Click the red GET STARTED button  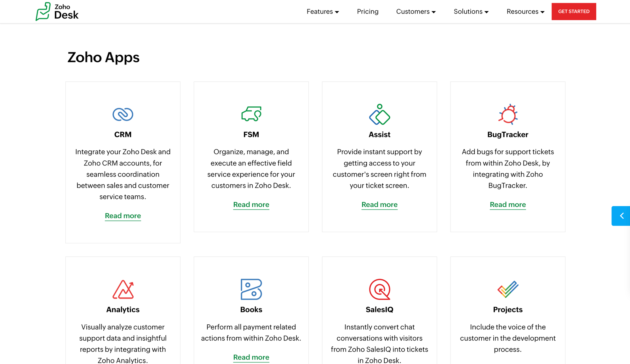click(574, 11)
